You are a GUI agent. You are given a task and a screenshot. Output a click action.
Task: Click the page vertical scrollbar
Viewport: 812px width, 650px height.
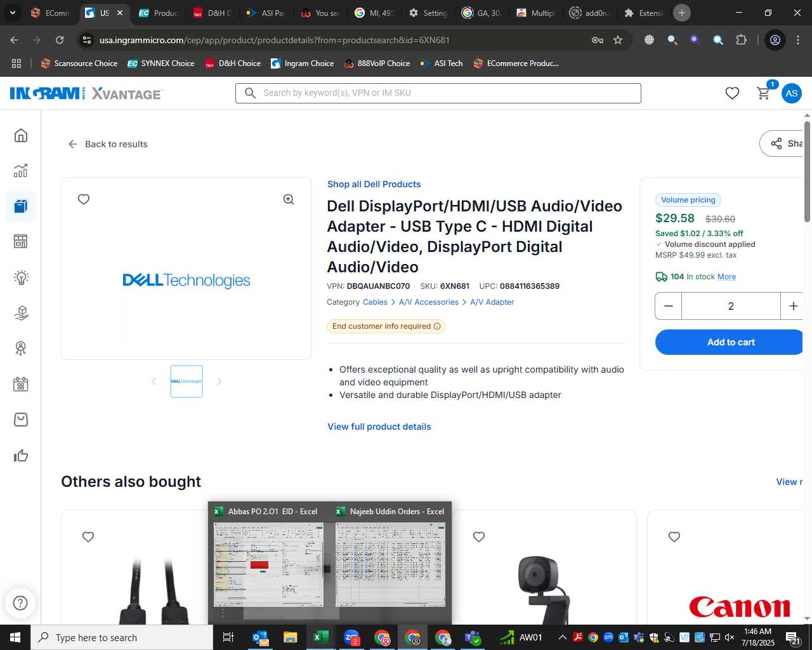click(807, 171)
